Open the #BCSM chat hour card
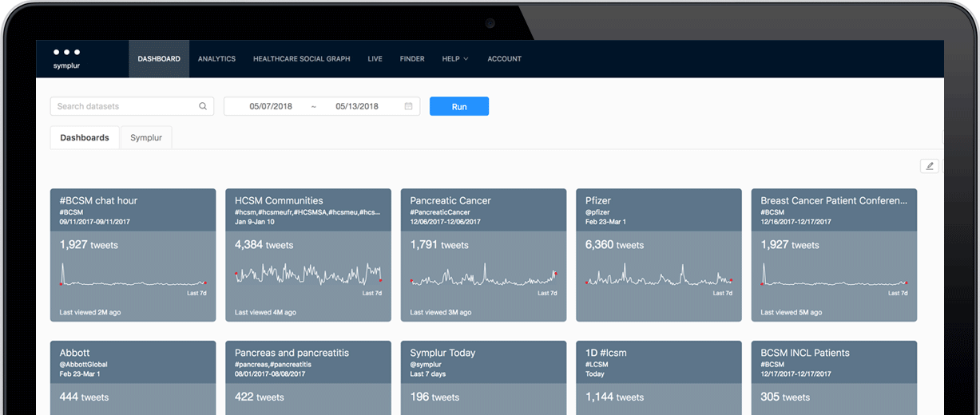The height and width of the screenshot is (415, 980). [x=133, y=255]
